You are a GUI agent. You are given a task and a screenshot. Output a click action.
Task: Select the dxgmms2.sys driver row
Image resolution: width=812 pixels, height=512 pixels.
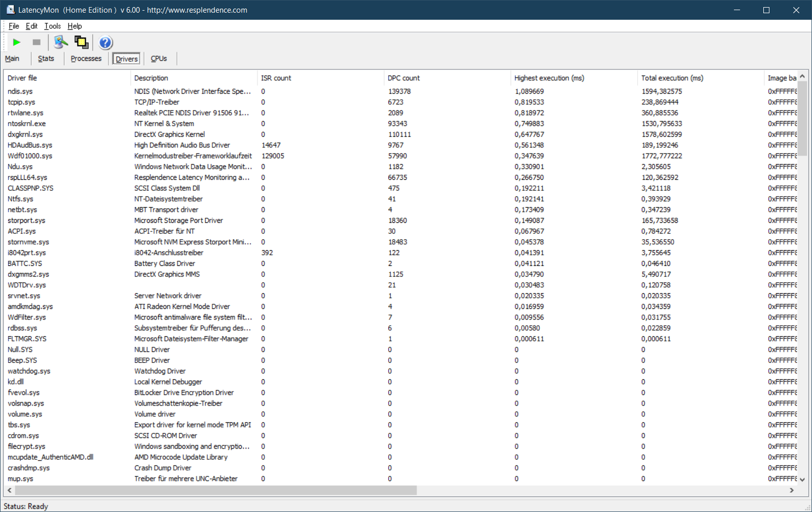point(400,274)
